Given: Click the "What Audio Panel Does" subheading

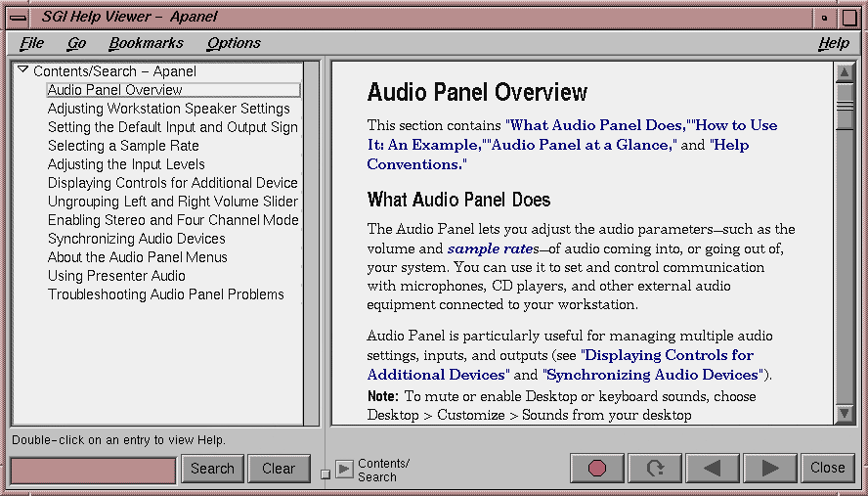Looking at the screenshot, I should click(x=458, y=200).
